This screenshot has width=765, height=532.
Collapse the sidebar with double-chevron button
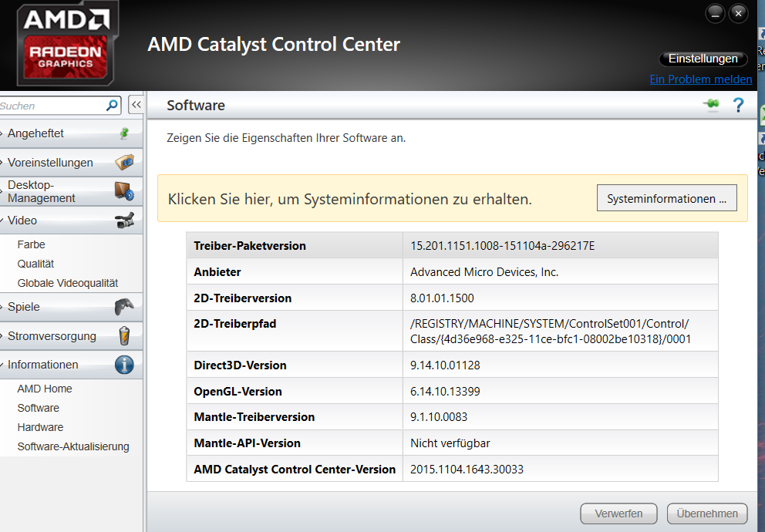tap(136, 105)
